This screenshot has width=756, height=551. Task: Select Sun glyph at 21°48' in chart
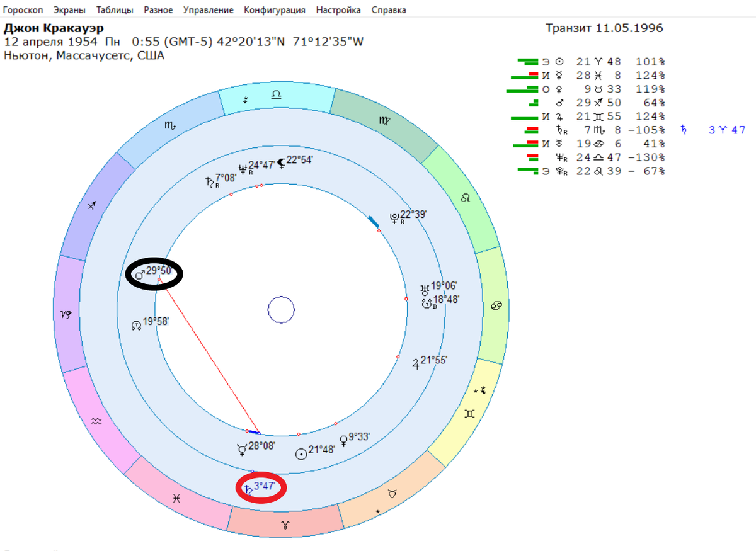(x=302, y=453)
